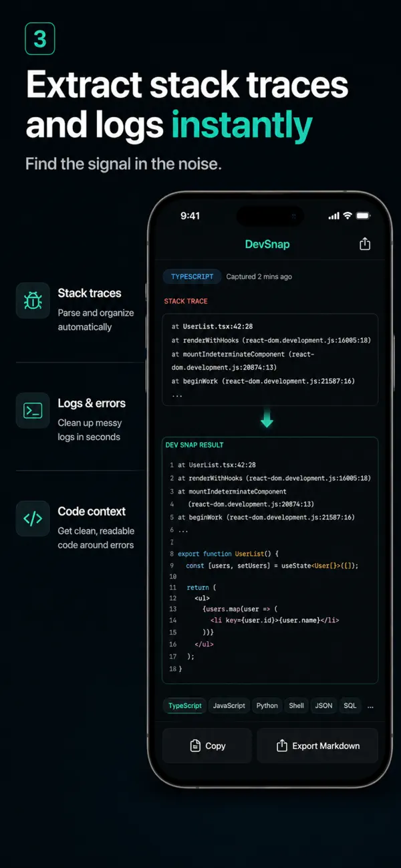
Task: Click 'Parse and organize automatically' description
Action: (x=96, y=320)
